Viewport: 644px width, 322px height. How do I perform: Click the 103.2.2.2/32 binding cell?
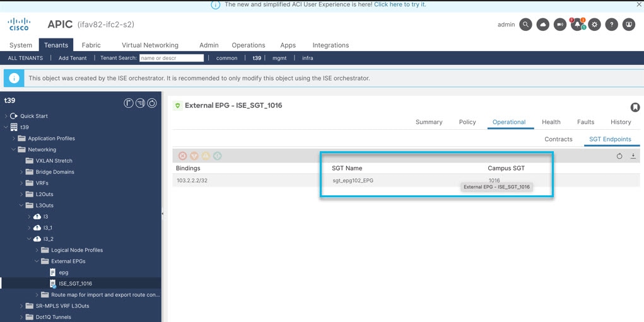pos(192,180)
